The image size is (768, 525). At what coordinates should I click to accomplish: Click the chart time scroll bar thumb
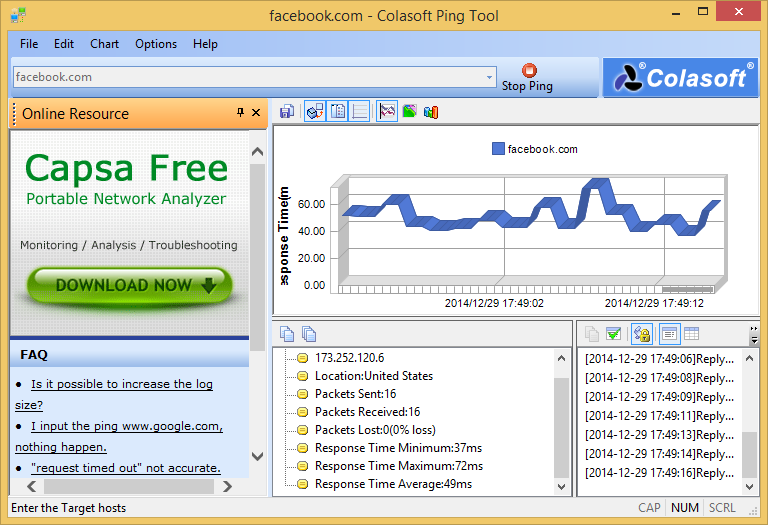point(688,289)
